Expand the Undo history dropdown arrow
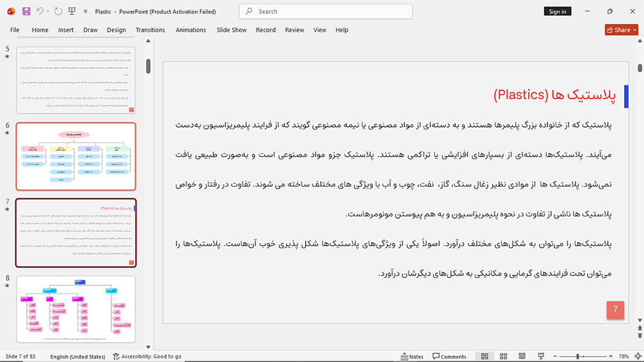 click(48, 12)
